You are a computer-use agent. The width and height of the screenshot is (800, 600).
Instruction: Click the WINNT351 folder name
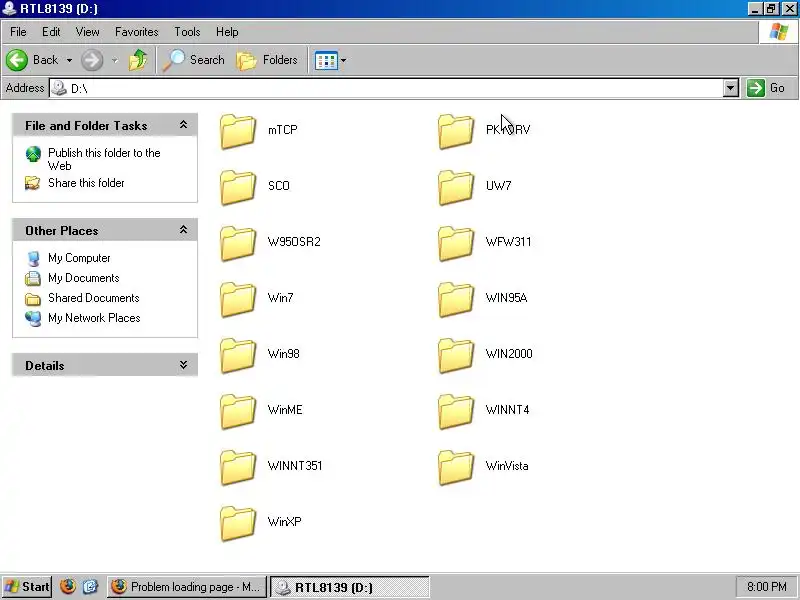pos(295,466)
